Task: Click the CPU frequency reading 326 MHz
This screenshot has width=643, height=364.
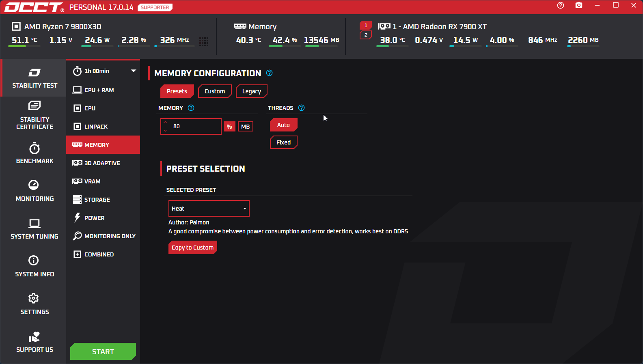Action: 175,40
